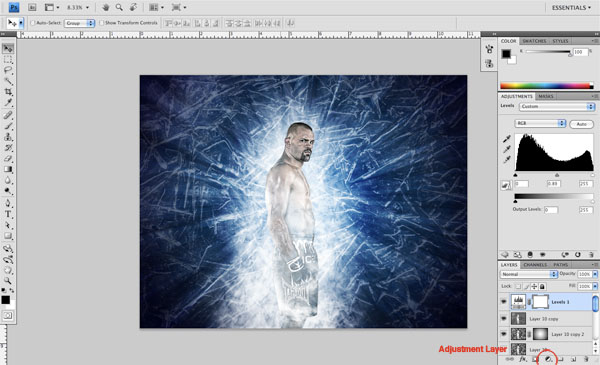
Task: Select the Horizontal Type tool
Action: point(8,214)
